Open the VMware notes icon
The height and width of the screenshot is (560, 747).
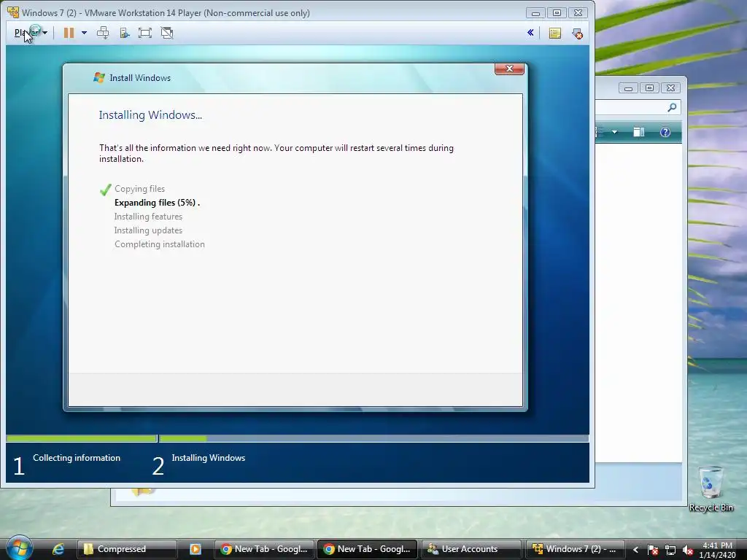pos(555,34)
